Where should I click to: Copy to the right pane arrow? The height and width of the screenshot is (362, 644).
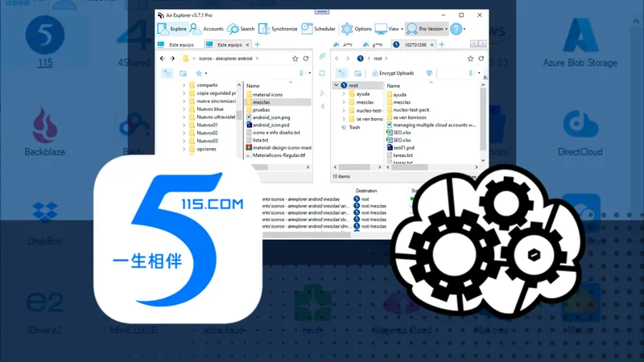pos(323,93)
